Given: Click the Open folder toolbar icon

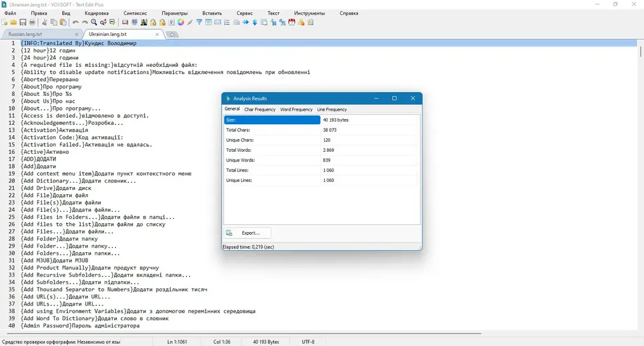Looking at the screenshot, I should [x=14, y=22].
